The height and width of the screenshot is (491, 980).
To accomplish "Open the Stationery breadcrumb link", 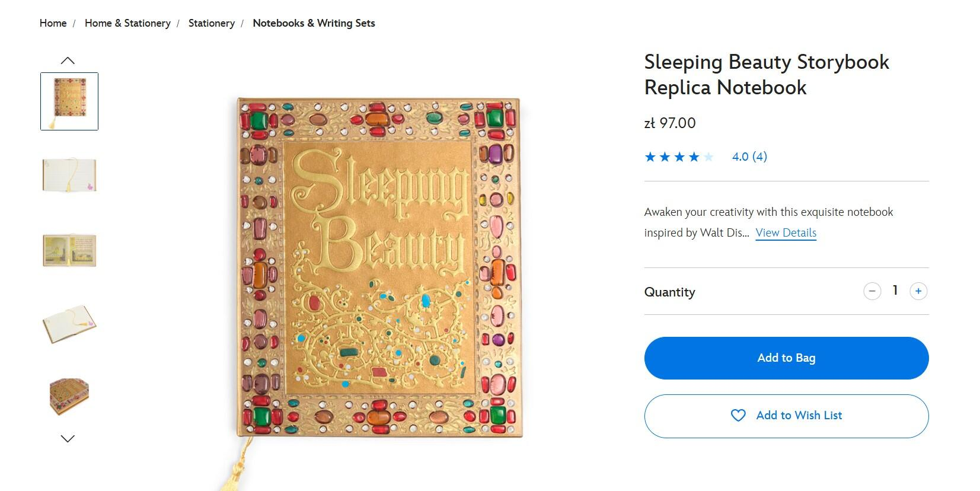I will click(212, 23).
